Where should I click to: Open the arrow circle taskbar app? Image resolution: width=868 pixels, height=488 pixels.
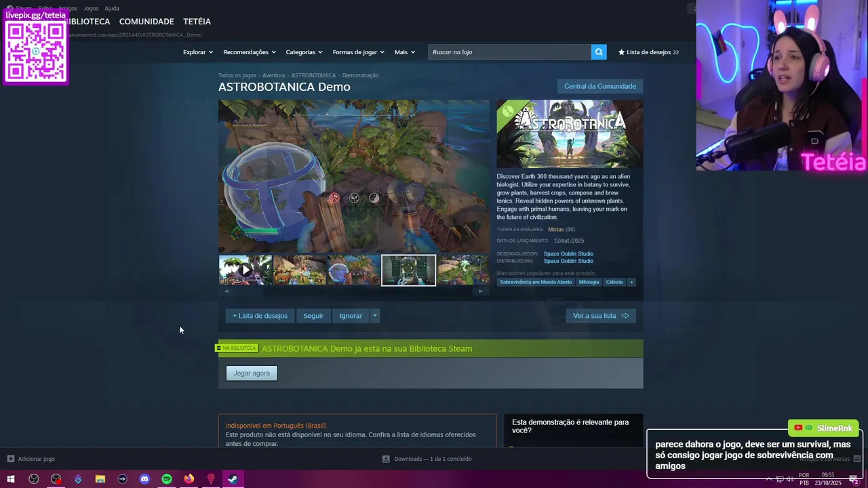122,479
